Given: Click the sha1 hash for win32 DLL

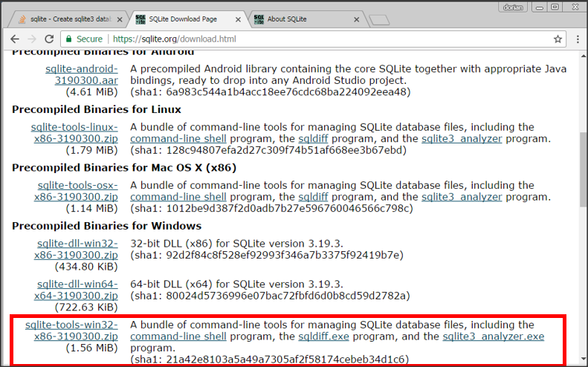Looking at the screenshot, I should (267, 255).
